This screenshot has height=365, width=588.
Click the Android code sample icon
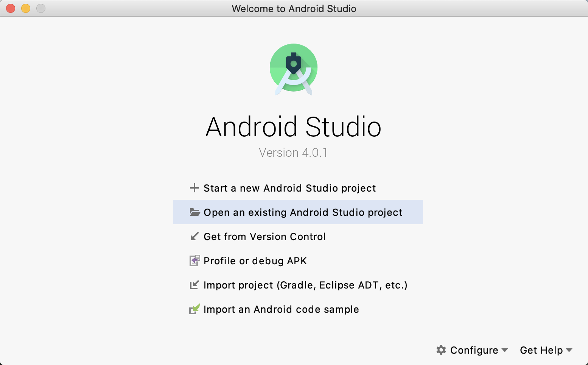[x=194, y=309]
